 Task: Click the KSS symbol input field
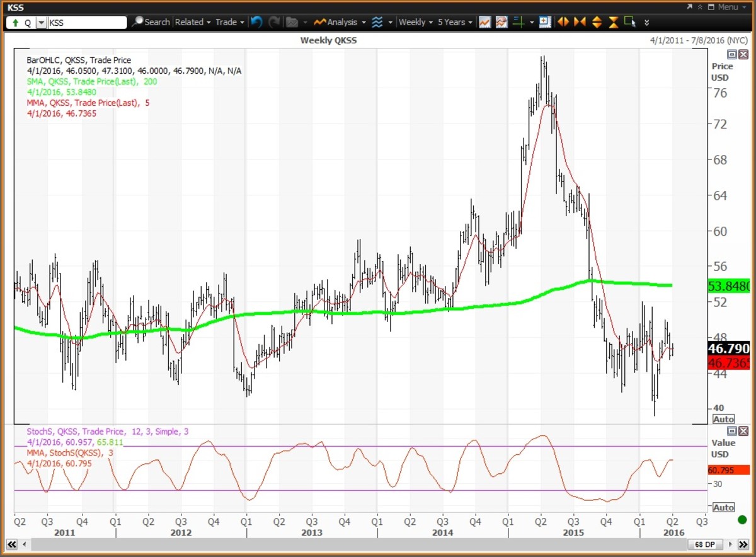coord(87,23)
